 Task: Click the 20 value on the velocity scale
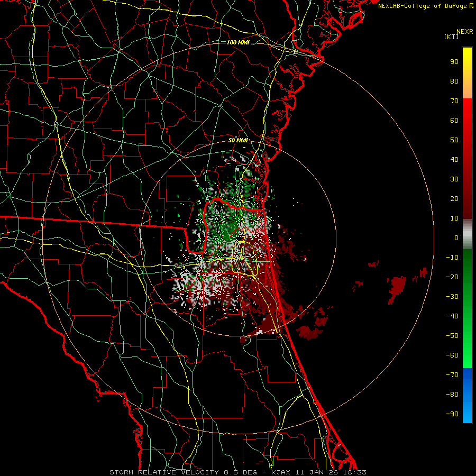tap(454, 198)
